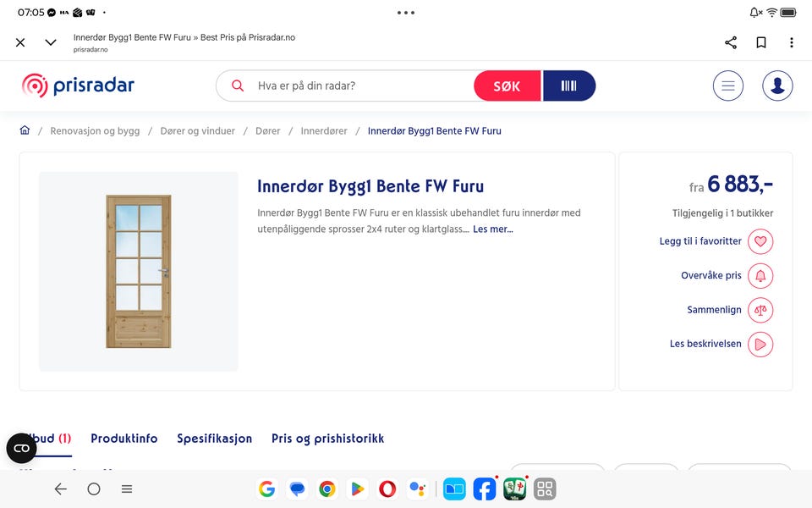Bookmark the page in browser toolbar
This screenshot has width=812, height=508.
tap(760, 42)
